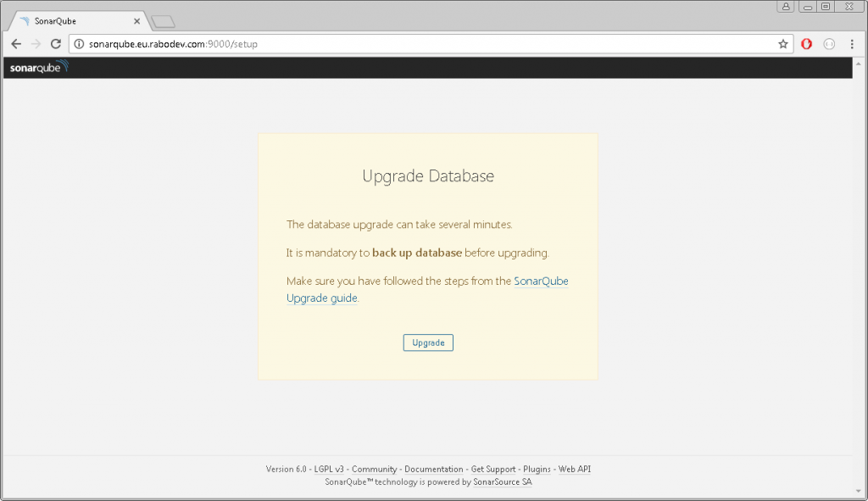
Task: Open the Chrome user profile icon
Action: 786,7
